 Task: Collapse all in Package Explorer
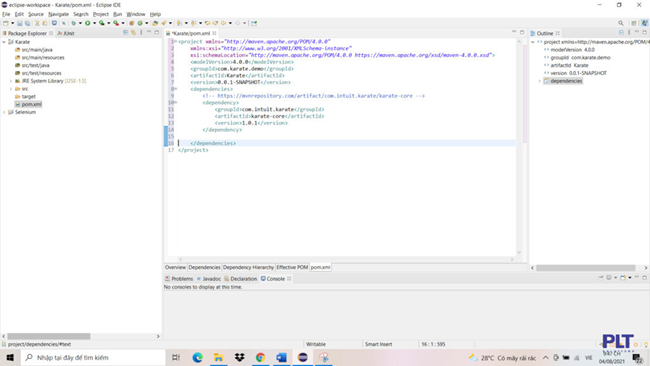click(126, 32)
